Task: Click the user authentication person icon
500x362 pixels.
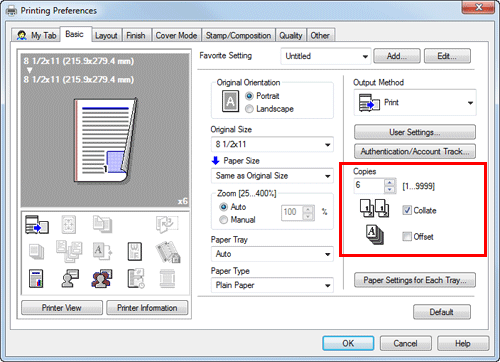Action: click(x=70, y=279)
